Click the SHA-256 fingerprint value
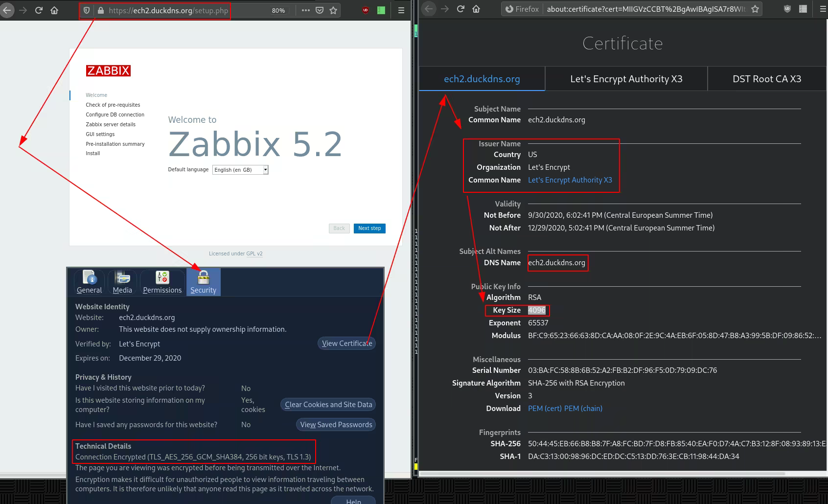Viewport: 828px width, 504px height. click(x=677, y=444)
